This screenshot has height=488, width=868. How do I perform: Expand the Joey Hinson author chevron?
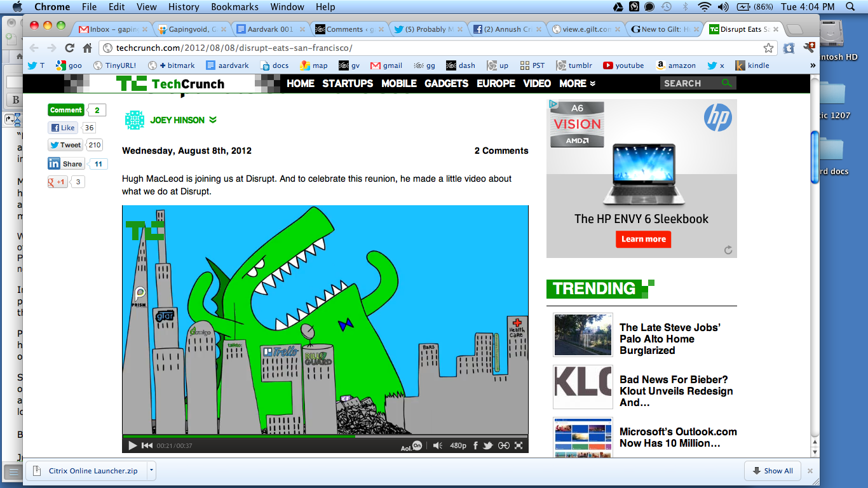[213, 119]
